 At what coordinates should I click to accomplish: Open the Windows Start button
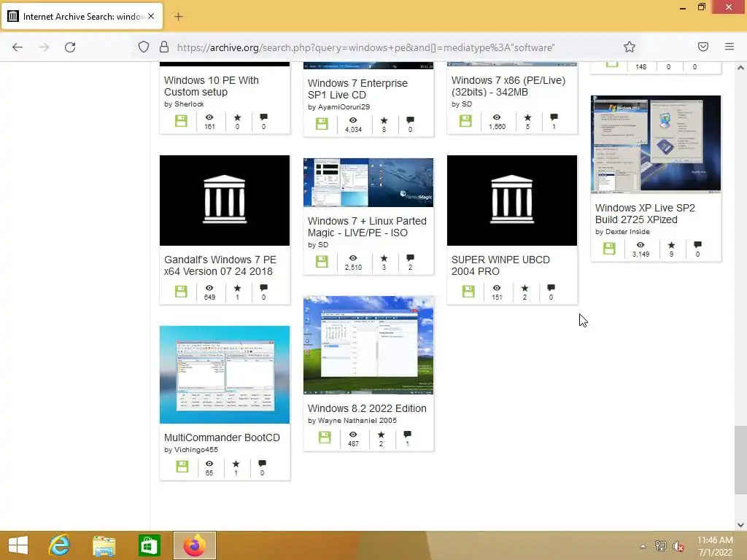18,545
